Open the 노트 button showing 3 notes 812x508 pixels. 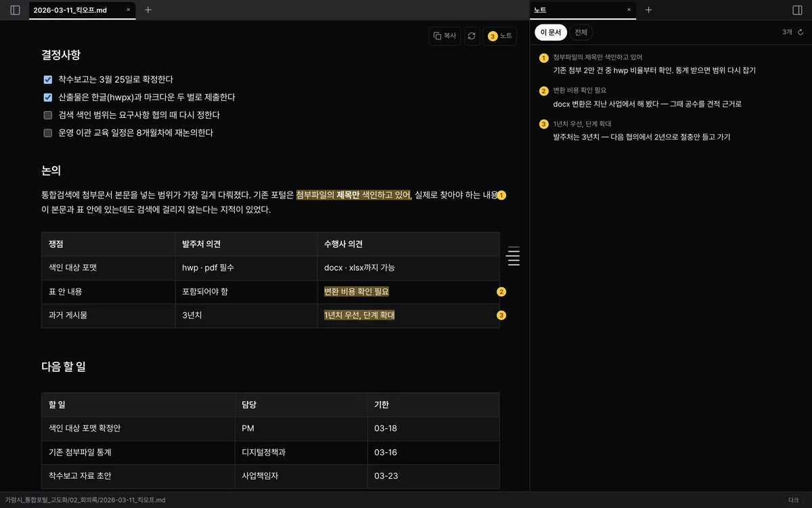click(499, 36)
